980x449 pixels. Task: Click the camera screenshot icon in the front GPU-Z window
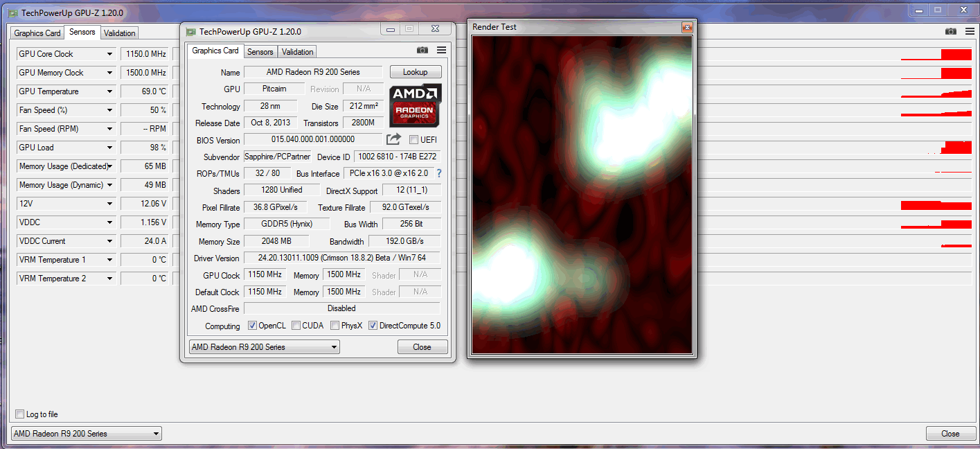(x=422, y=51)
